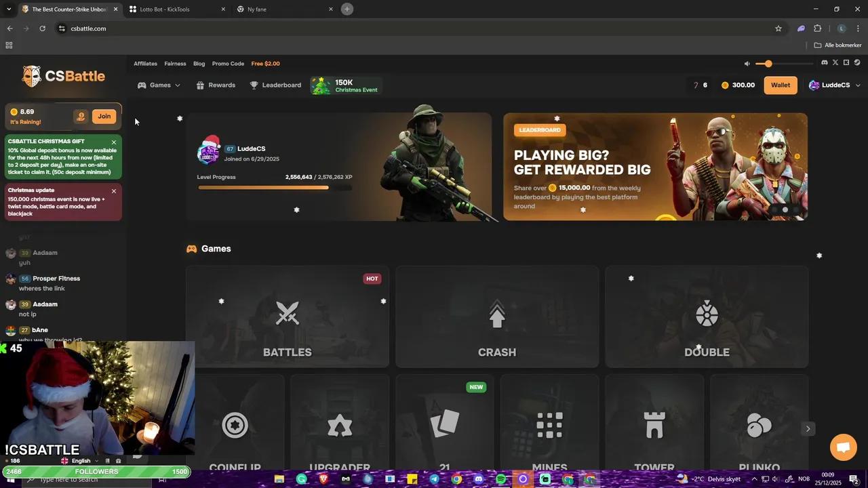Select the Fairness menu item
Image resolution: width=868 pixels, height=488 pixels.
pos(175,63)
